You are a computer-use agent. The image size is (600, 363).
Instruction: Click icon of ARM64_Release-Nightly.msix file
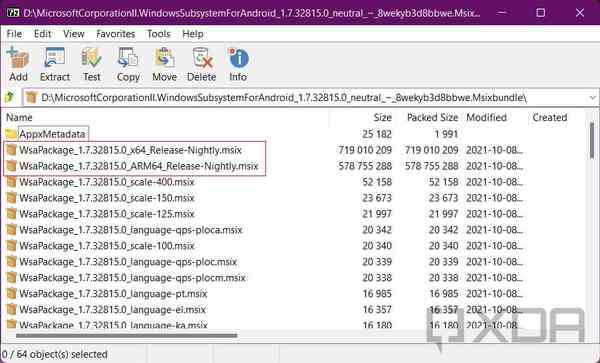[12, 166]
